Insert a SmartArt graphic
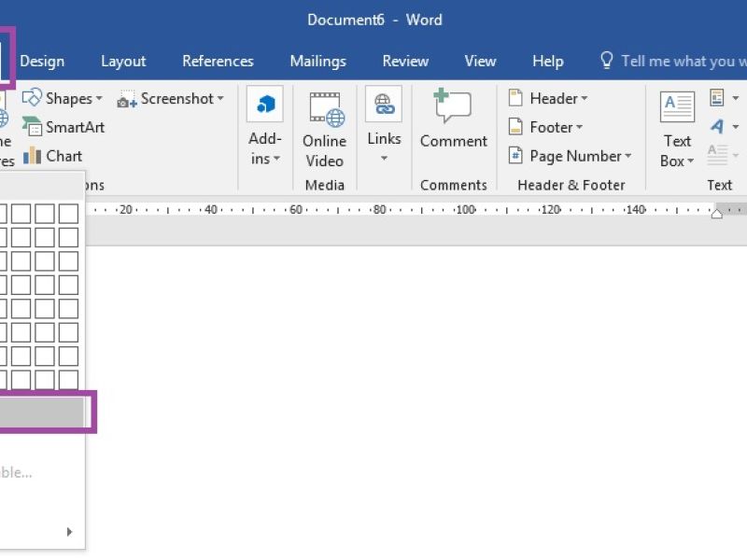 [63, 127]
